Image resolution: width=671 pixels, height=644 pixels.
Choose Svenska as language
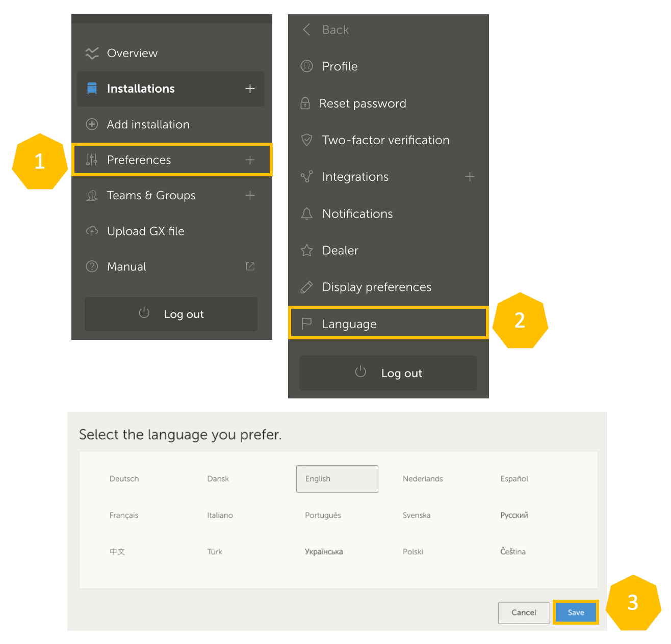(417, 515)
